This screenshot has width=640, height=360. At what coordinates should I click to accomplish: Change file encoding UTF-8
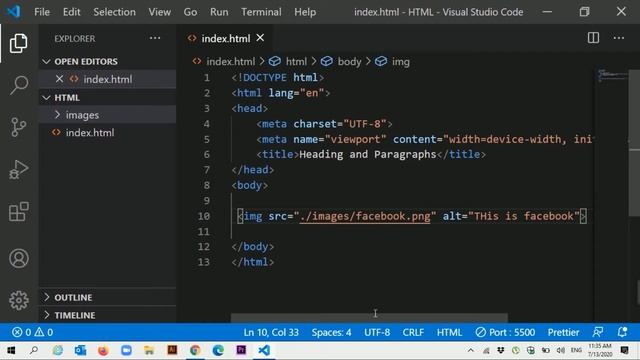point(377,332)
